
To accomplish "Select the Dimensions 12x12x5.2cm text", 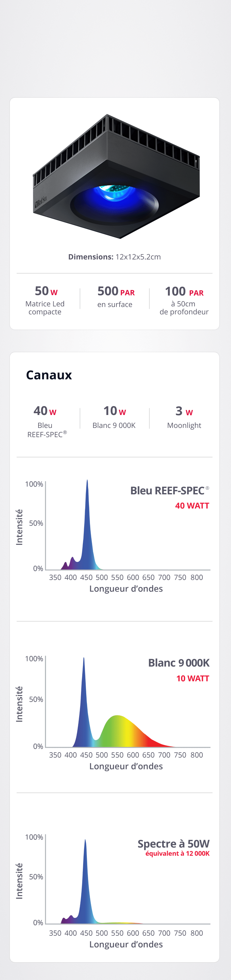I will [x=114, y=257].
